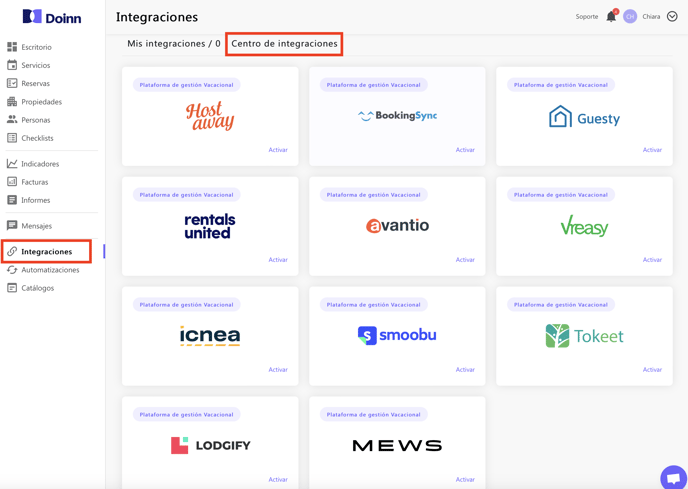Open Informes menu item
Screen dimensions: 688x489
tap(36, 200)
